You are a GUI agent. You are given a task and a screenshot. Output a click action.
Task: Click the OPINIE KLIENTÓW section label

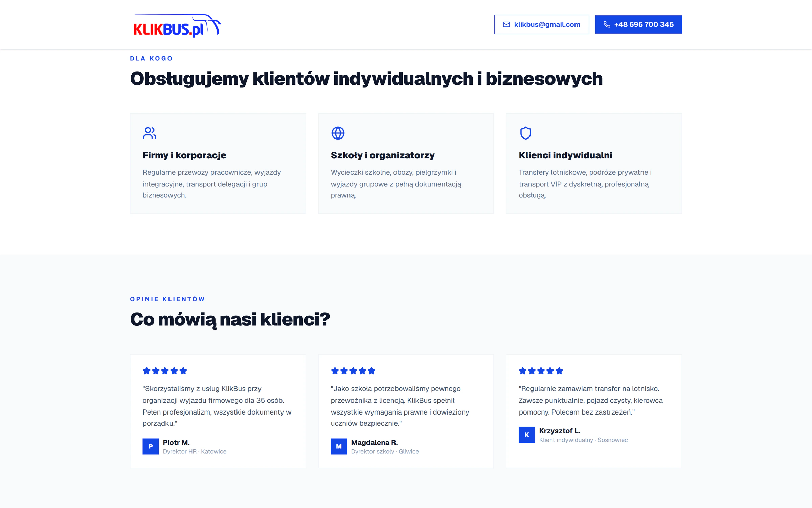(x=167, y=299)
